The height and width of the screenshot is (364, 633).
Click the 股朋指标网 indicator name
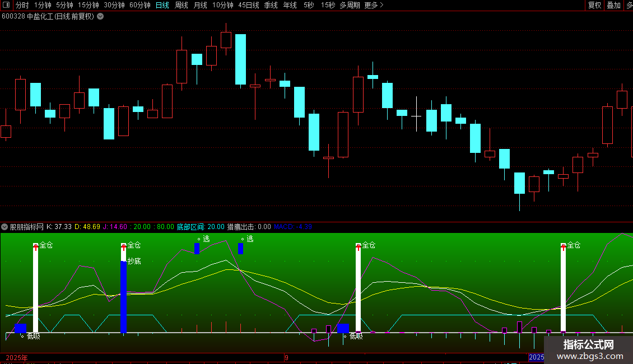point(27,227)
